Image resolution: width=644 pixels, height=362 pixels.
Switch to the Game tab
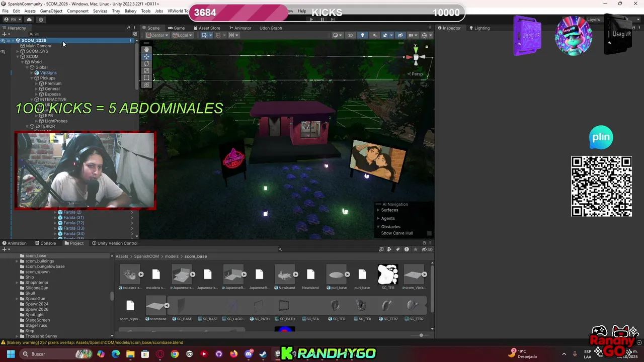pos(177,28)
